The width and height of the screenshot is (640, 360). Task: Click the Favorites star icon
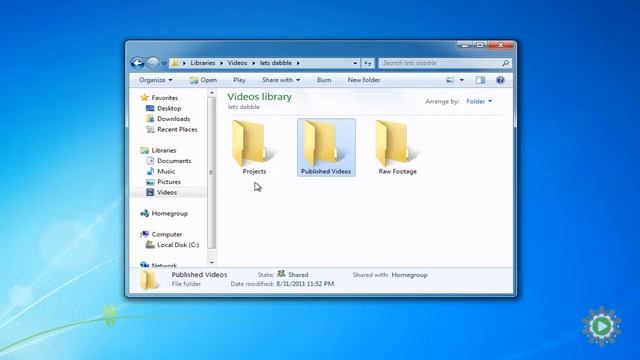(144, 97)
